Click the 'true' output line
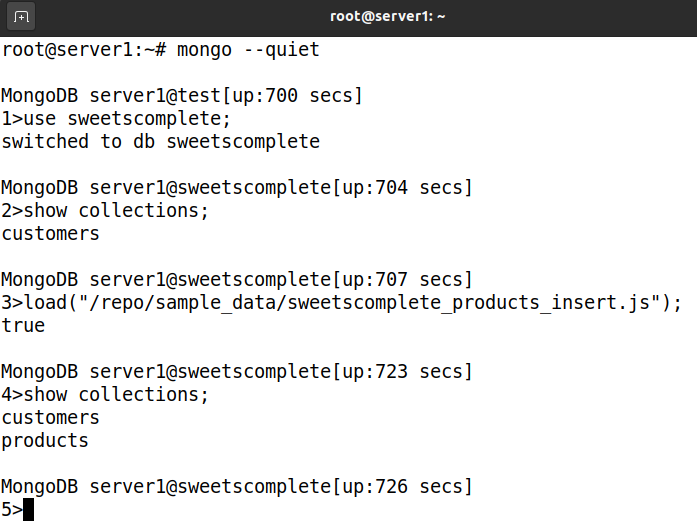 23,326
